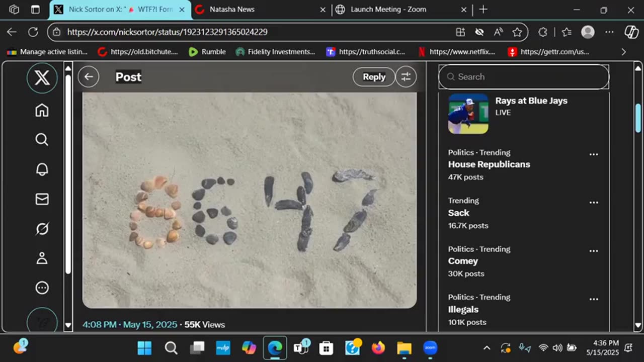Image resolution: width=644 pixels, height=362 pixels.
Task: Open Profile person icon
Action: click(42, 258)
